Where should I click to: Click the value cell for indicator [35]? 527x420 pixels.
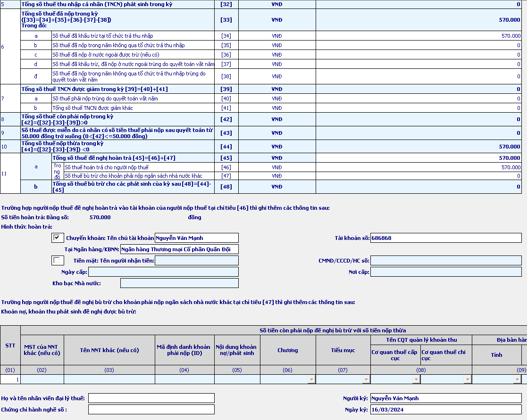point(419,45)
